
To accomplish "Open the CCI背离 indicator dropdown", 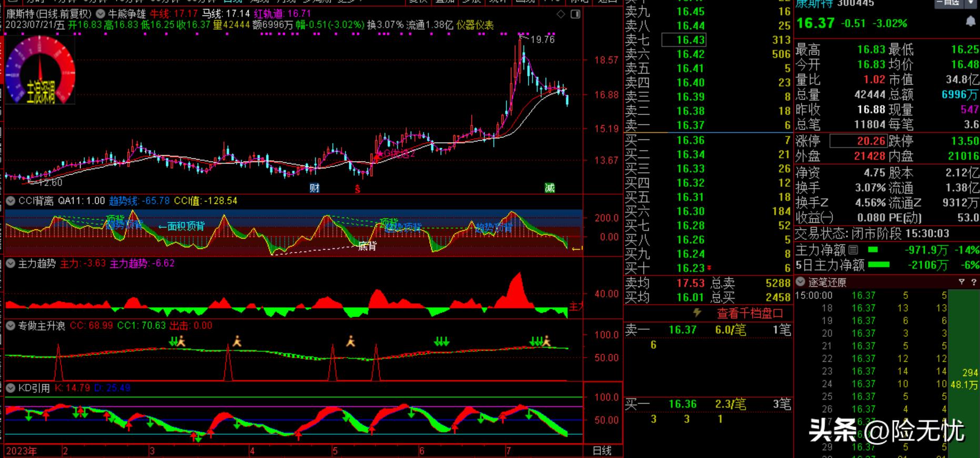I will [x=10, y=201].
